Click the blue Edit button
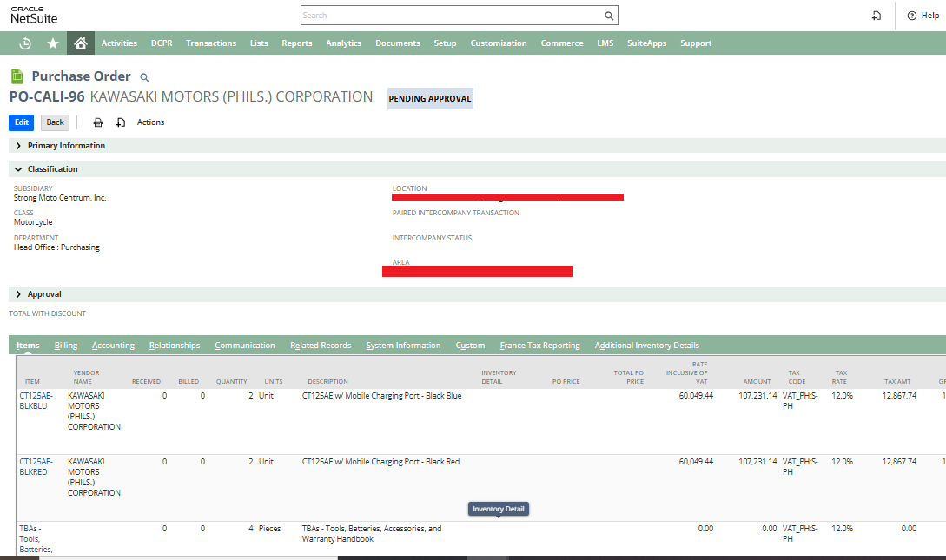Image resolution: width=946 pixels, height=560 pixels. point(21,122)
